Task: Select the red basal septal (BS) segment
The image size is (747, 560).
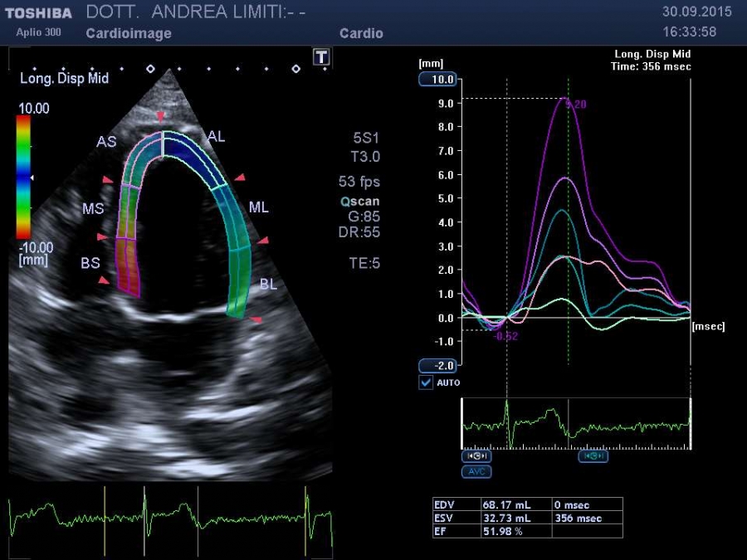Action: (128, 265)
